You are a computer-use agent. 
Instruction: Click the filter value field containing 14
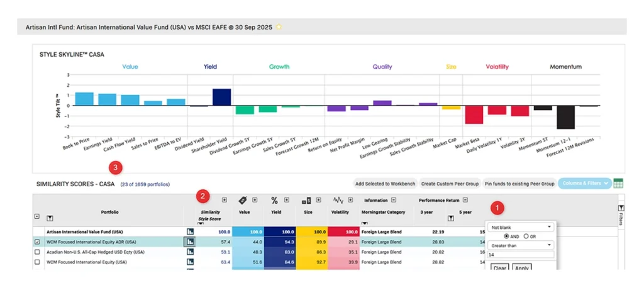(521, 255)
